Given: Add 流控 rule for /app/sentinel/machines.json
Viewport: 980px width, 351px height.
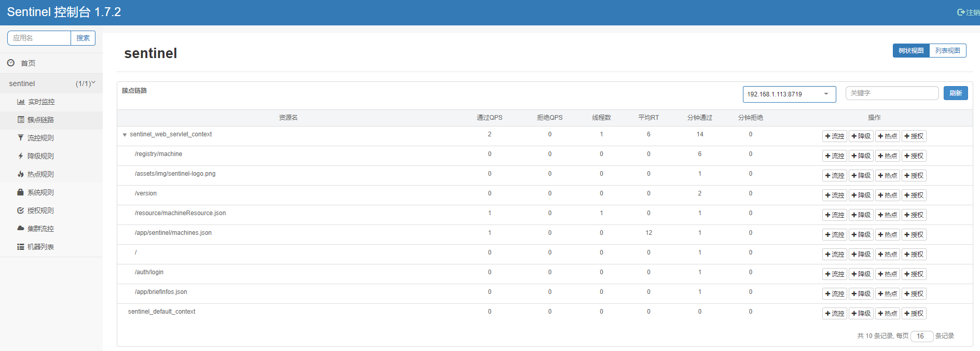Looking at the screenshot, I should [835, 234].
